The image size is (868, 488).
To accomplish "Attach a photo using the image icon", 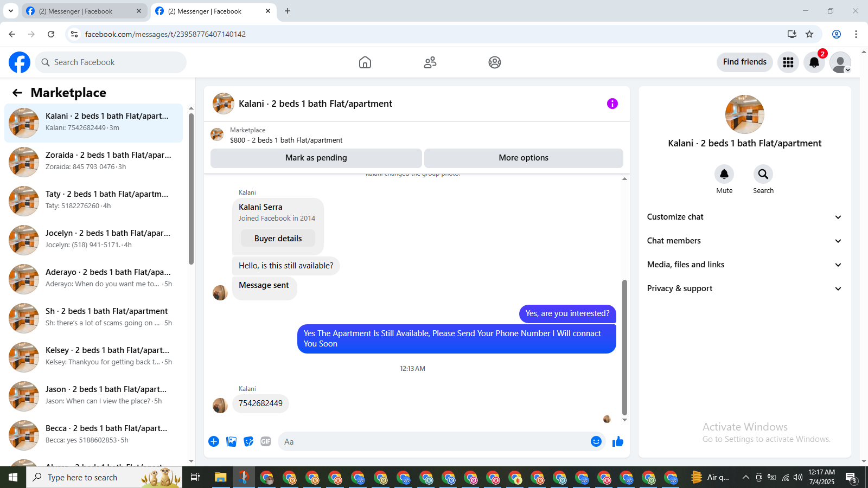I will [231, 441].
